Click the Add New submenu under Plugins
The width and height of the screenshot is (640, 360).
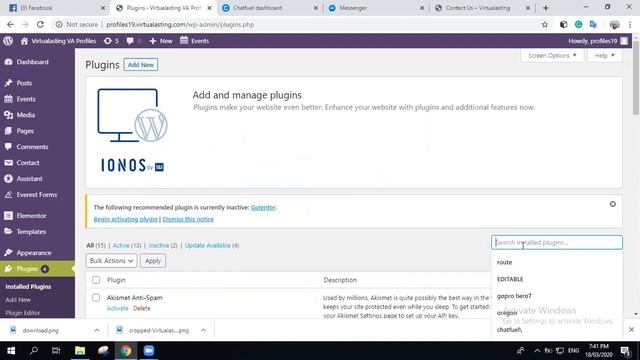coord(18,300)
